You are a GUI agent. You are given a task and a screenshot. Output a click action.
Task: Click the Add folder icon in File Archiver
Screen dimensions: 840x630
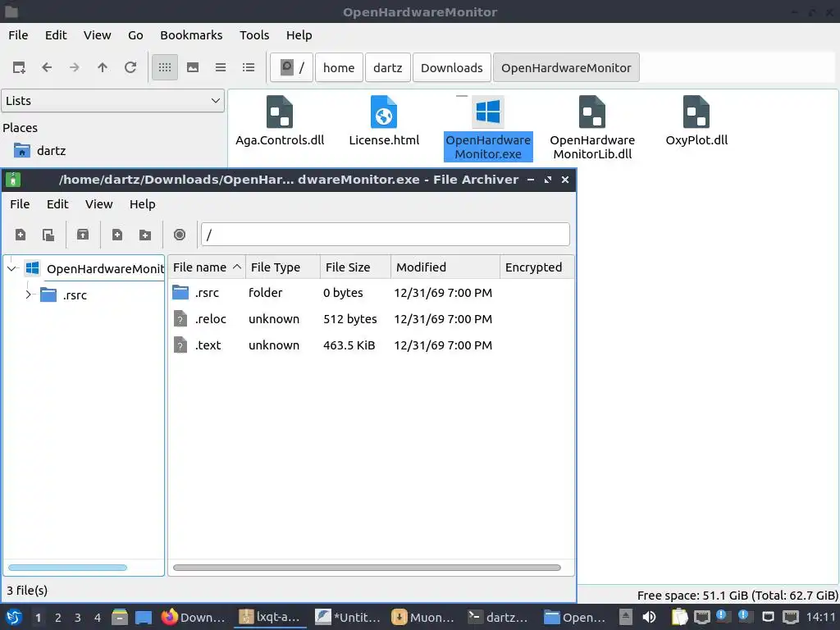144,235
